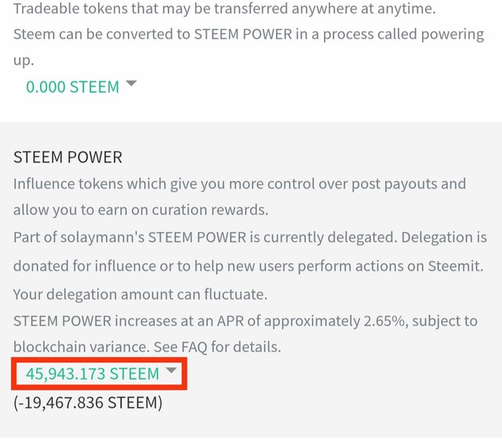Select the STEEM POWER section heading

pyautogui.click(x=67, y=157)
